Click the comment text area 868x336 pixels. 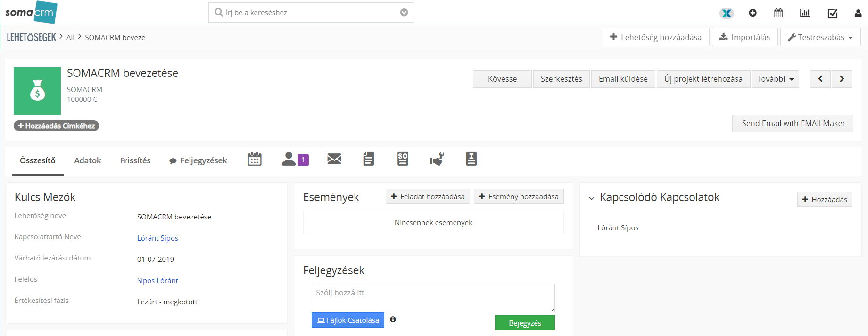(433, 298)
